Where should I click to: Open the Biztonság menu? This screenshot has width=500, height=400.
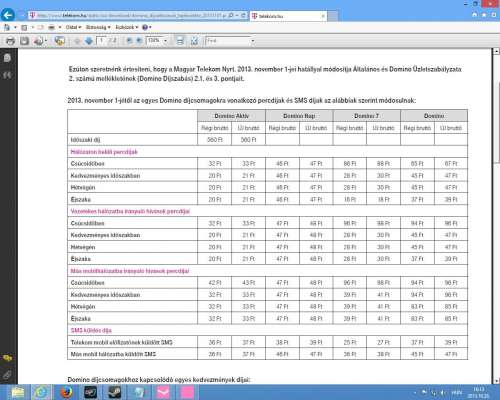pos(98,27)
